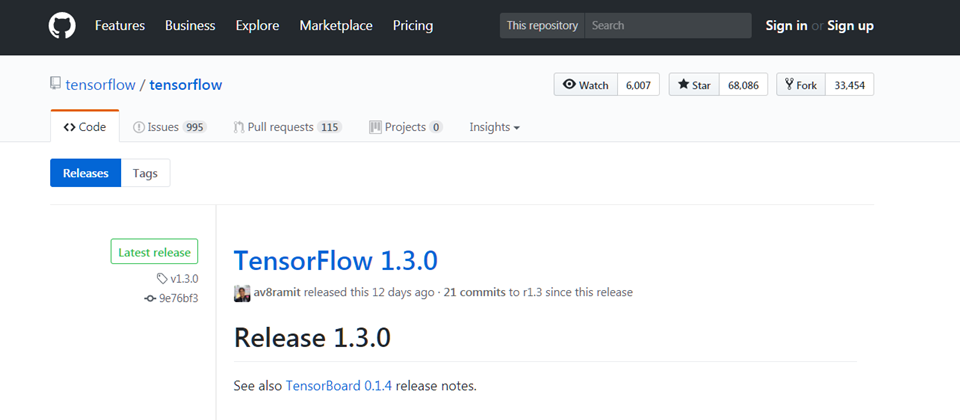Viewport: 960px width, 420px height.
Task: Open the TensorFlow 1.3.0 release title
Action: pos(336,261)
